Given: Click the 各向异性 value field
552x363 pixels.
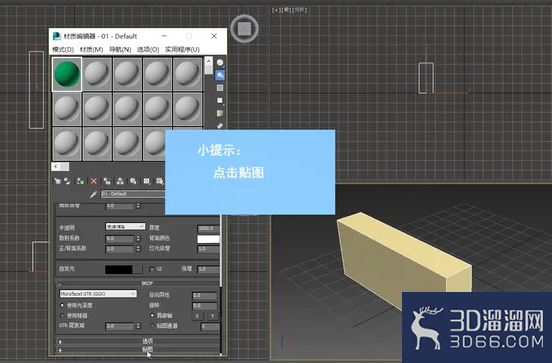Looking at the screenshot, I should (x=205, y=295).
